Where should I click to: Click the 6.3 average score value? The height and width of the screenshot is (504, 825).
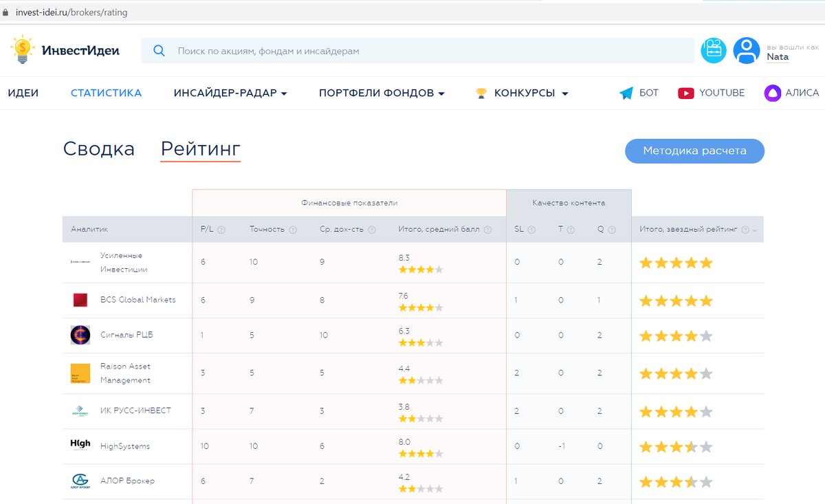(x=404, y=331)
